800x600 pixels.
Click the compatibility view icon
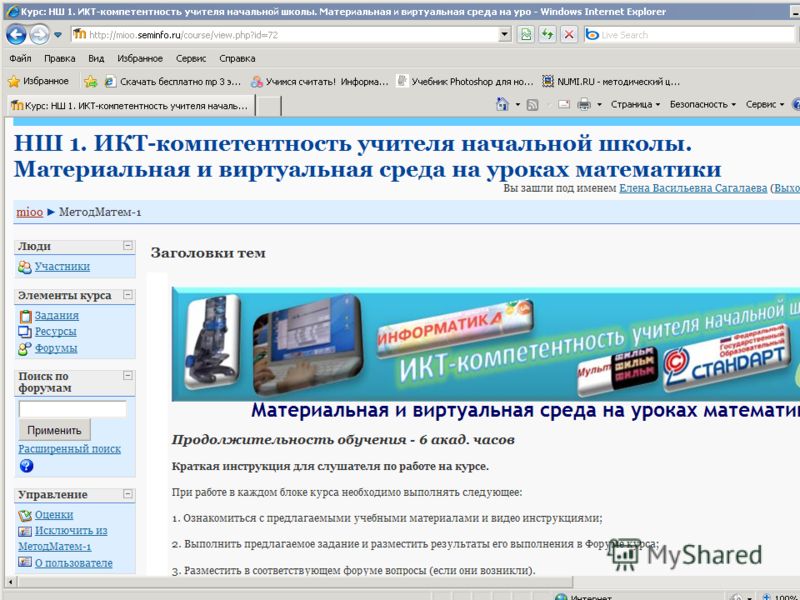[526, 35]
